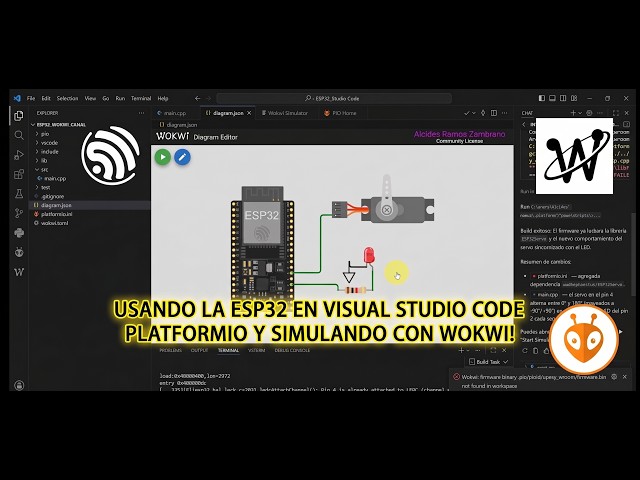Viewport: 640px width, 480px height.
Task: Open the Extensions view icon
Action: click(19, 174)
